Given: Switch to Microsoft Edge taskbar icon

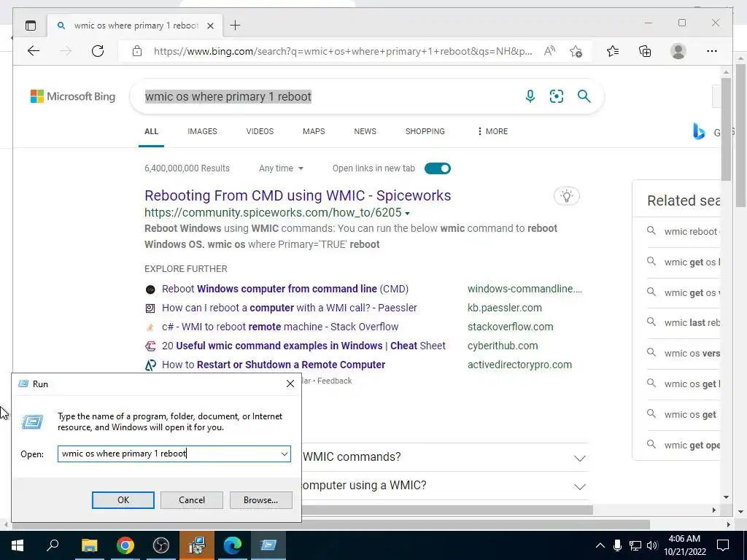Looking at the screenshot, I should pyautogui.click(x=233, y=545).
